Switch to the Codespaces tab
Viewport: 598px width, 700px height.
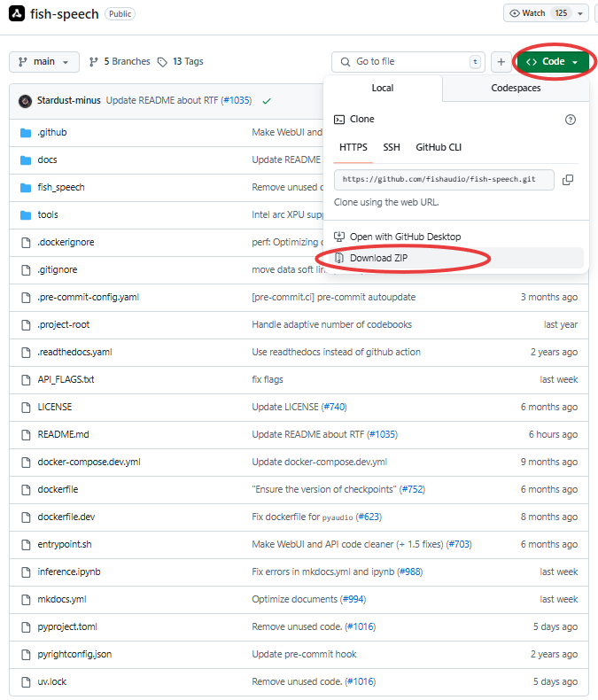point(516,88)
